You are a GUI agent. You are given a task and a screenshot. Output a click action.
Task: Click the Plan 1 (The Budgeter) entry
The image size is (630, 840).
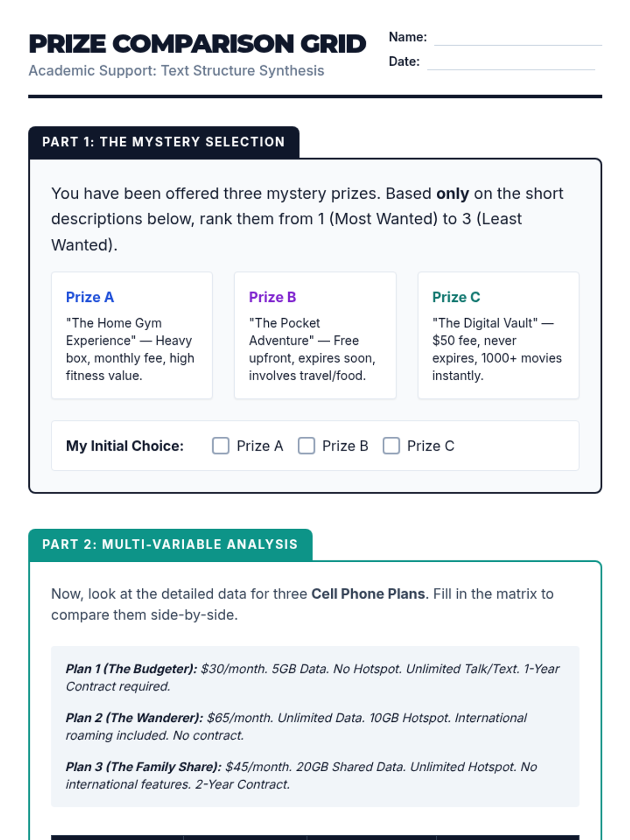click(312, 677)
